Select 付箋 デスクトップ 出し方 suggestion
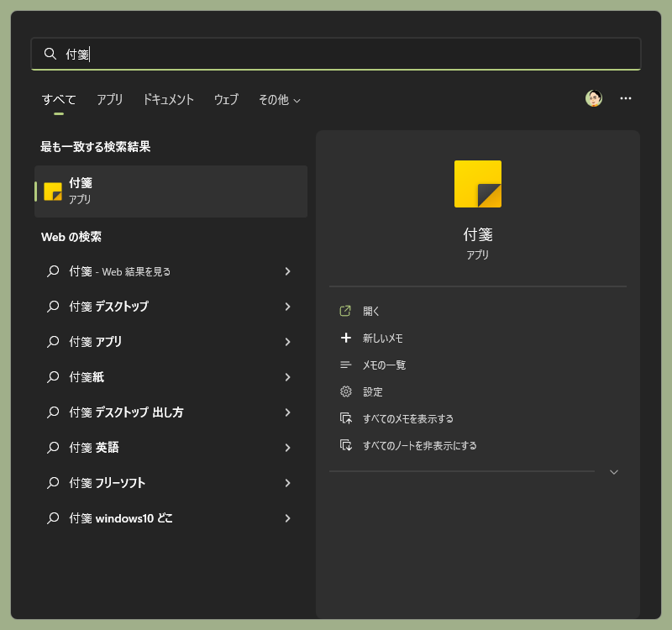 (x=171, y=412)
